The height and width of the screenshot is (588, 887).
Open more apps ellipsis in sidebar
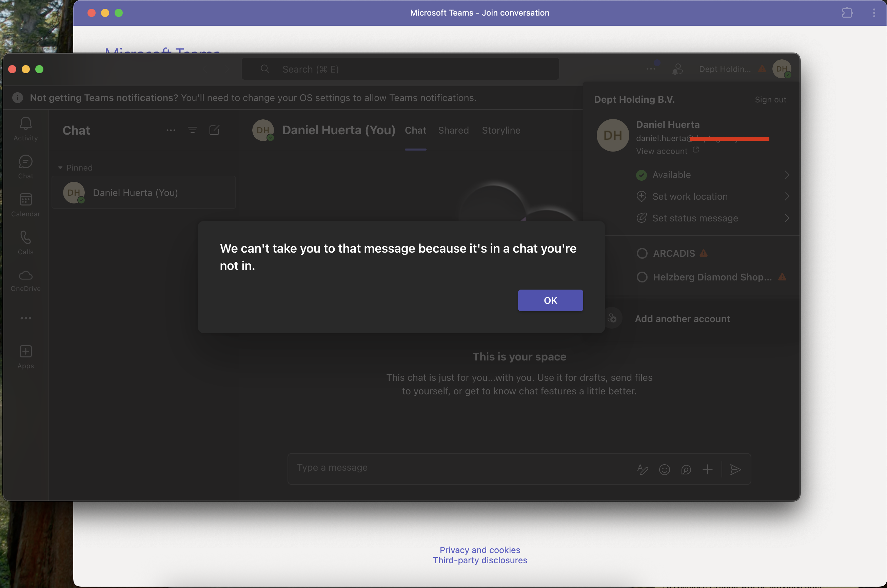tap(25, 318)
